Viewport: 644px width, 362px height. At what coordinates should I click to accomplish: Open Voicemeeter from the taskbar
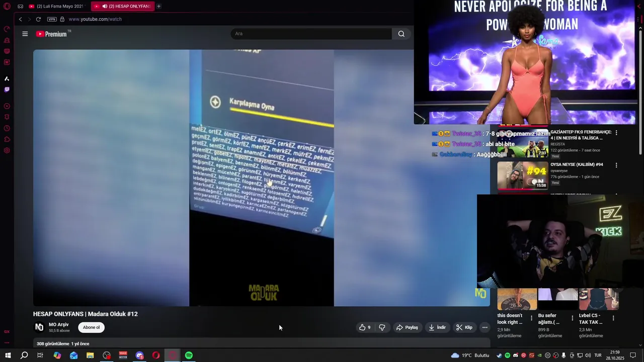point(123,355)
